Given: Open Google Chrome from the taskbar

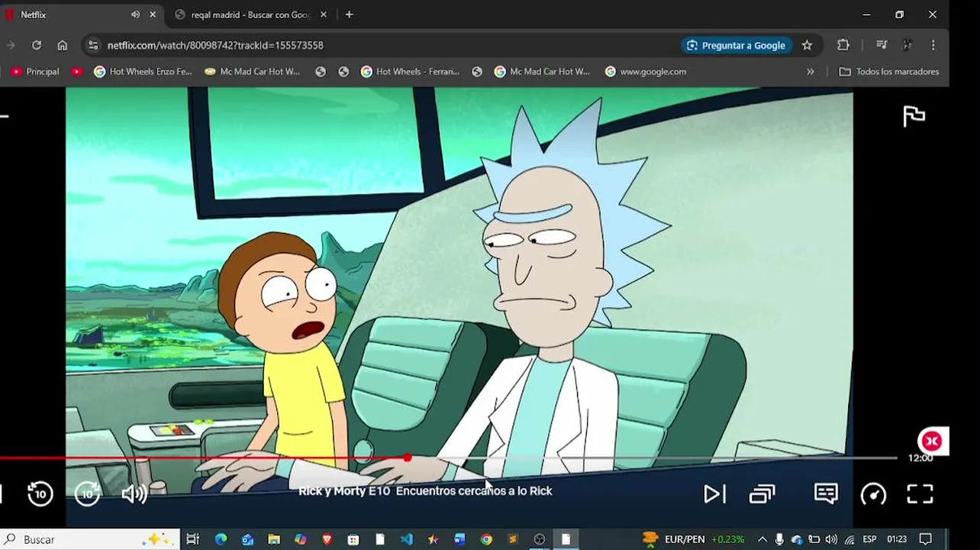Looking at the screenshot, I should pyautogui.click(x=486, y=539).
